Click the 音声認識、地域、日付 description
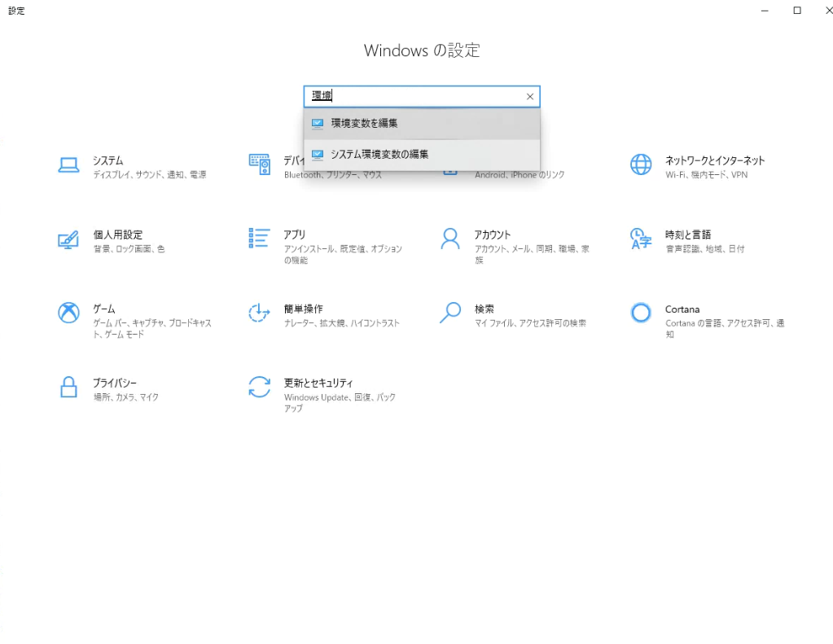Image resolution: width=833 pixels, height=644 pixels. [705, 248]
